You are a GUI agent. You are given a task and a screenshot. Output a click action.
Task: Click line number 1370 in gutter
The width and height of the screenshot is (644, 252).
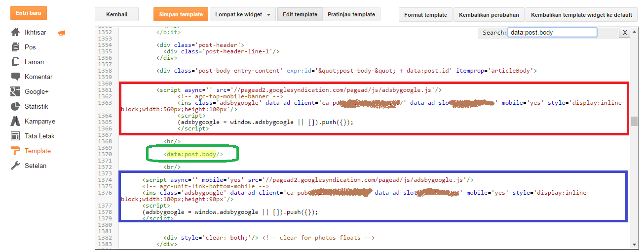105,155
